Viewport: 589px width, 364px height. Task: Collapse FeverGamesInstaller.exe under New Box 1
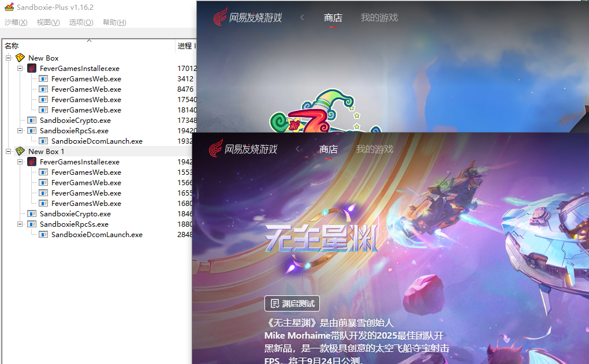point(20,162)
